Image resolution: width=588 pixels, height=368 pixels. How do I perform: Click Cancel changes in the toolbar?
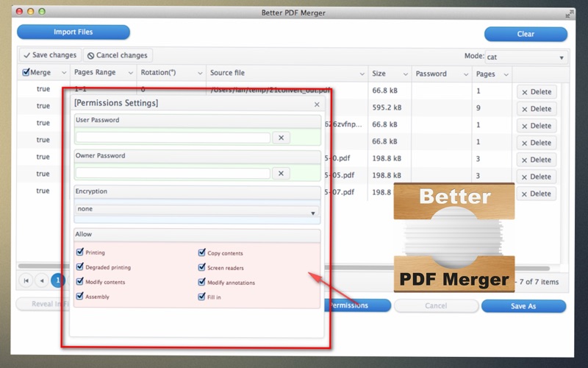pyautogui.click(x=118, y=55)
